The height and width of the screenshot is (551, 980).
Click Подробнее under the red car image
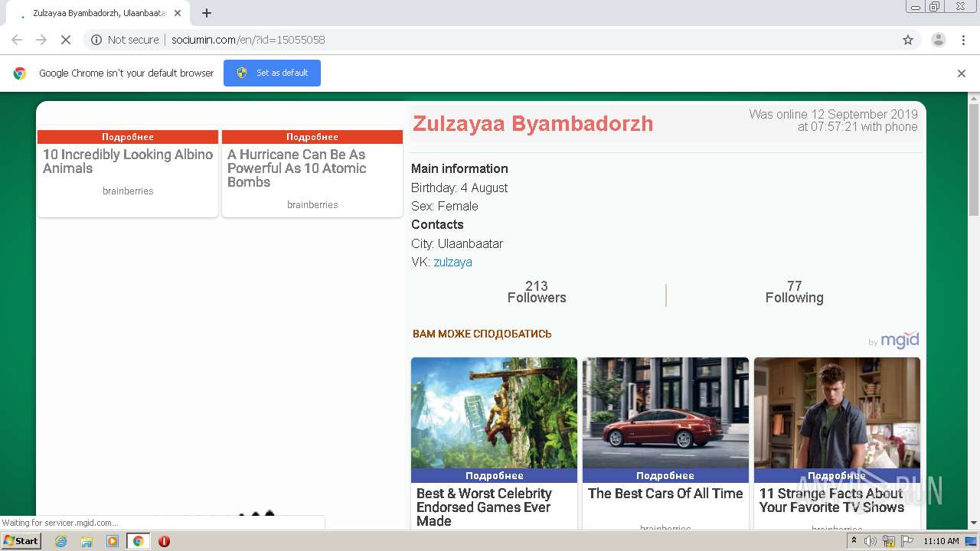[x=665, y=475]
